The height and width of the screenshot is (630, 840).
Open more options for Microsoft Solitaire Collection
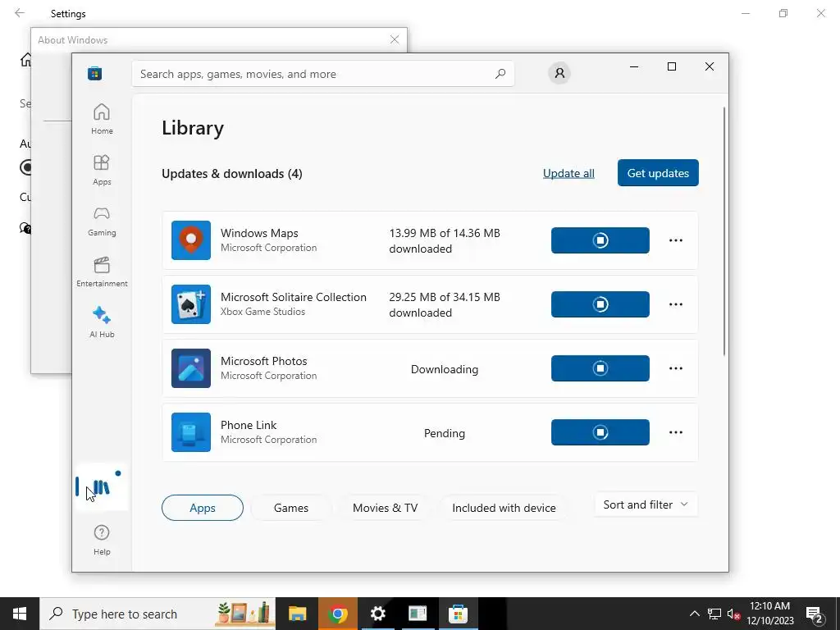676,304
